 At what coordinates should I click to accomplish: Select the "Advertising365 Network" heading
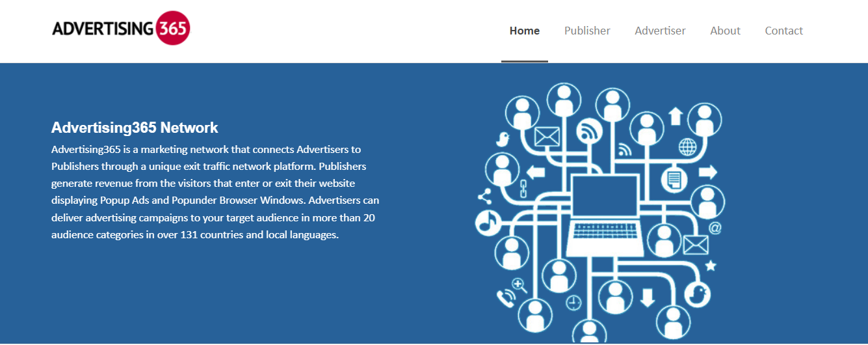135,128
